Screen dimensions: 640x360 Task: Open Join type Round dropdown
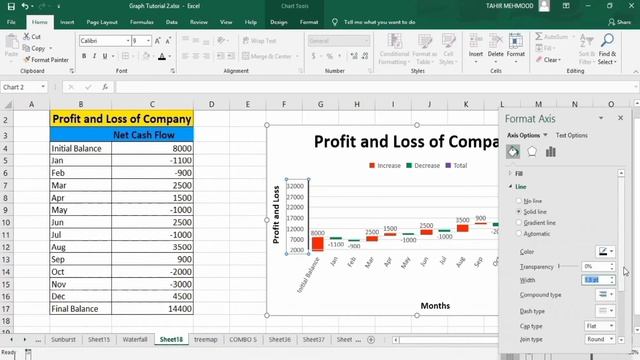pos(600,339)
